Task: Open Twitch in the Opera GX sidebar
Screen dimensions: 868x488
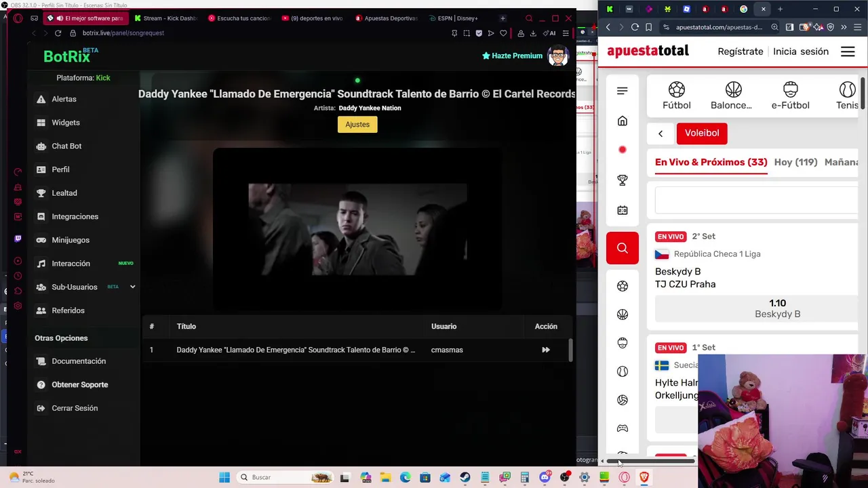Action: click(x=18, y=239)
